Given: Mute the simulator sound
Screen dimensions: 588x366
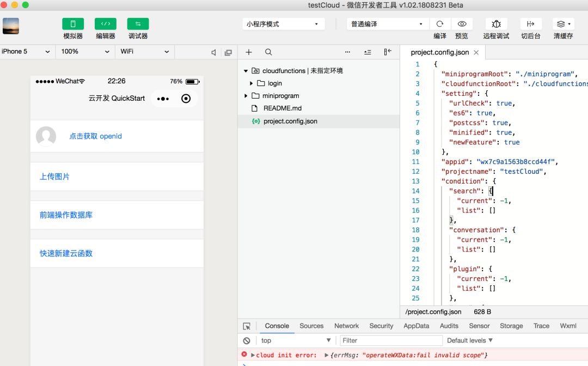Looking at the screenshot, I should (214, 52).
